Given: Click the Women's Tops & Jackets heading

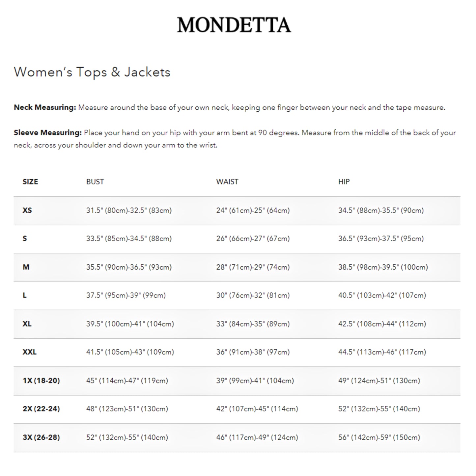Looking at the screenshot, I should (x=92, y=72).
